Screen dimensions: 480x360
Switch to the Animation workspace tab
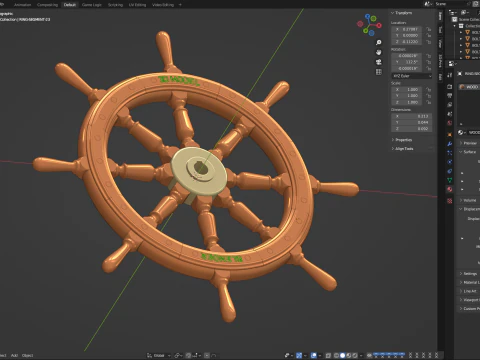click(22, 5)
